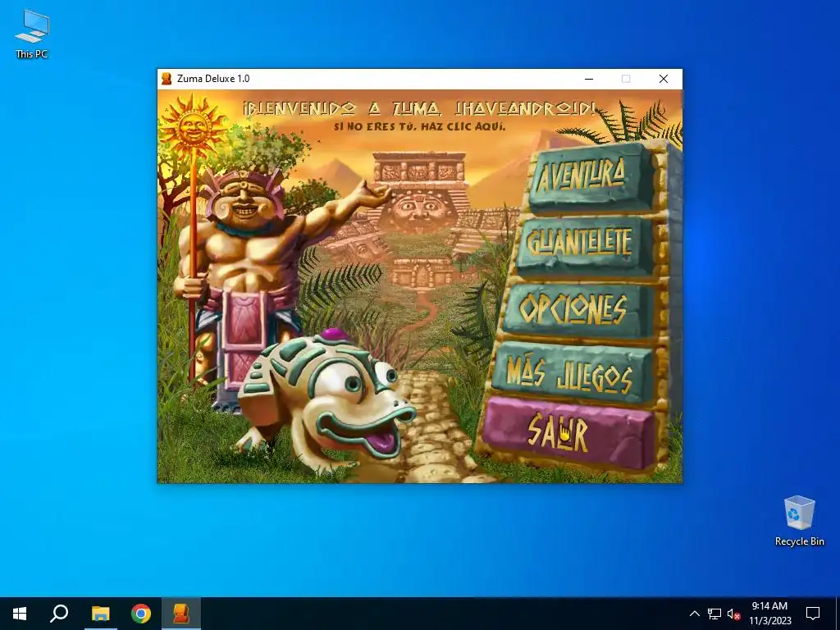Open the clock showing 9:14 AM
The height and width of the screenshot is (630, 840).
[x=769, y=614]
